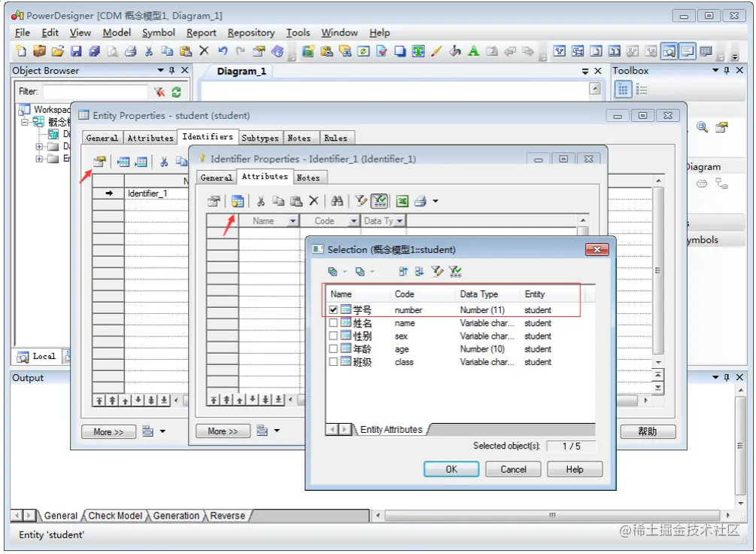Click the main toolbar Delete X icon
The height and width of the screenshot is (554, 756).
[x=204, y=50]
